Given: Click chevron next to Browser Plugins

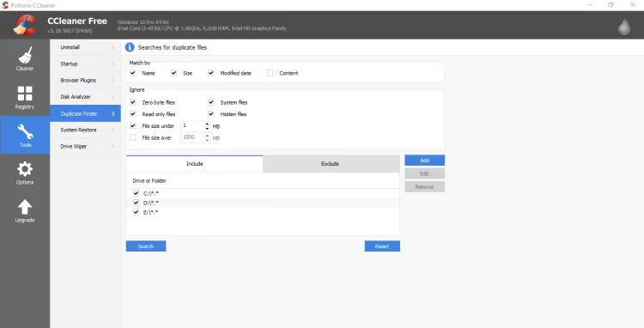Looking at the screenshot, I should (112, 80).
